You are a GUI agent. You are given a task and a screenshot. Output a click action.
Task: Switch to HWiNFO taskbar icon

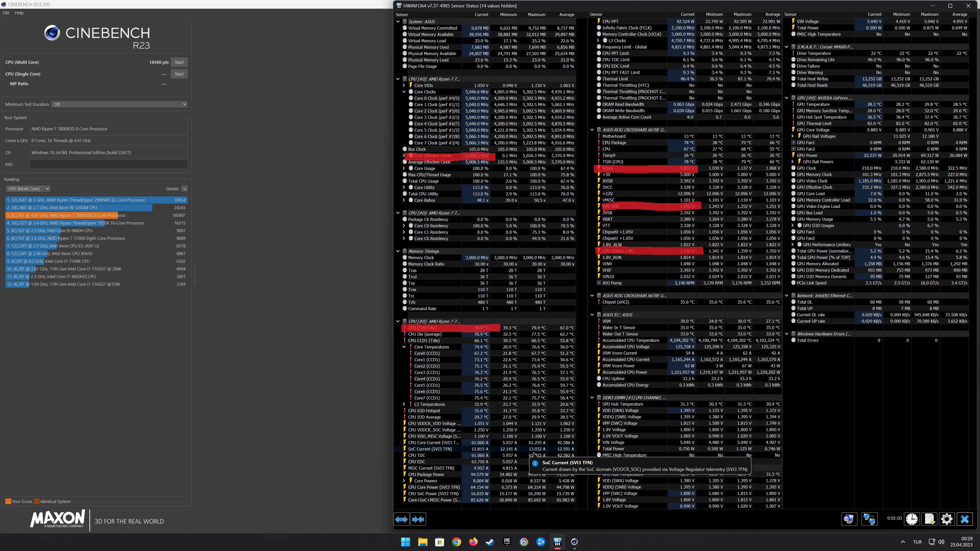point(558,542)
